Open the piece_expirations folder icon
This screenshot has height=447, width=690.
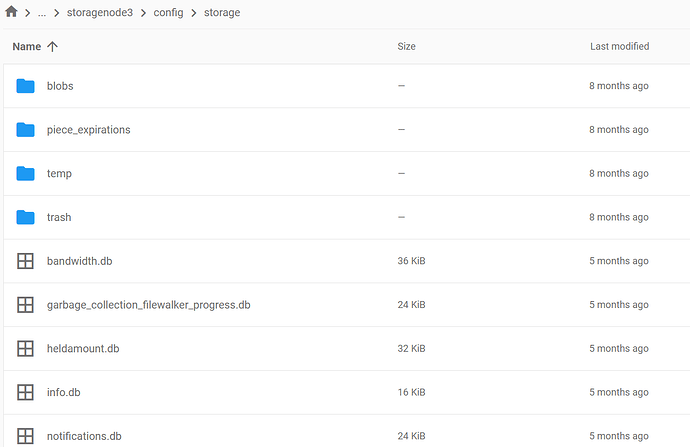click(x=26, y=130)
